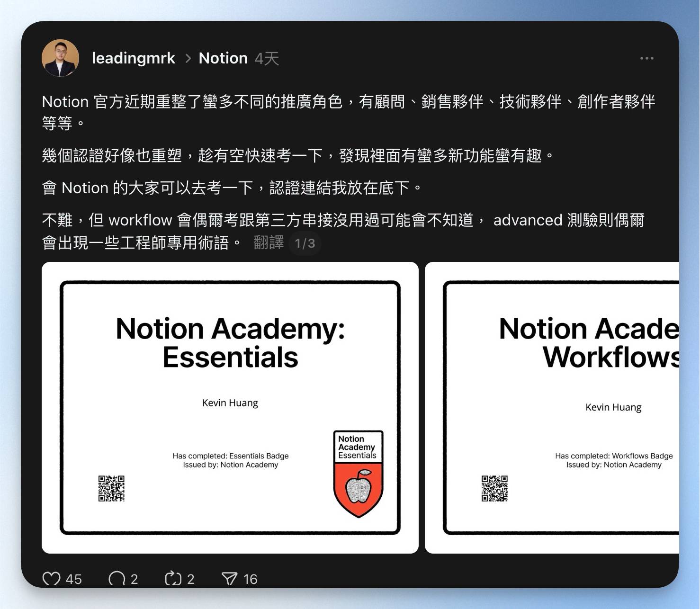Like the post with the heart icon
700x609 pixels.
pyautogui.click(x=52, y=579)
